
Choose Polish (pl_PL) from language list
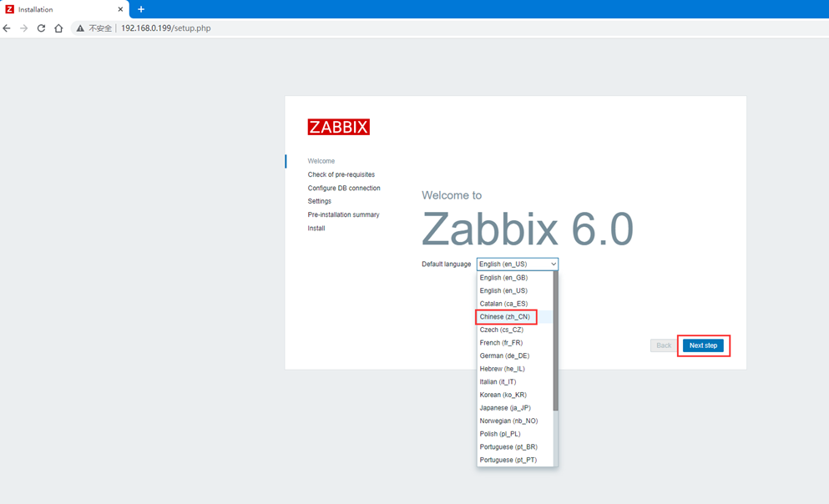click(514, 434)
